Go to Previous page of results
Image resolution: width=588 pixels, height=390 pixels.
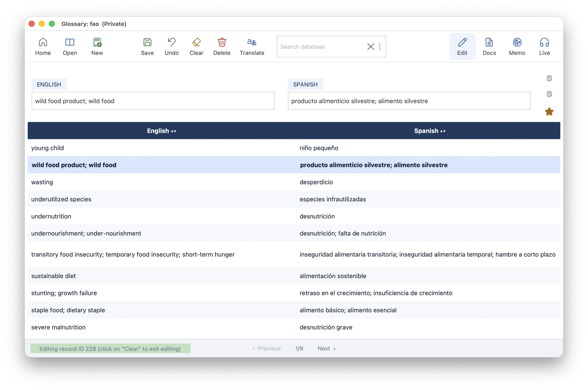click(267, 349)
